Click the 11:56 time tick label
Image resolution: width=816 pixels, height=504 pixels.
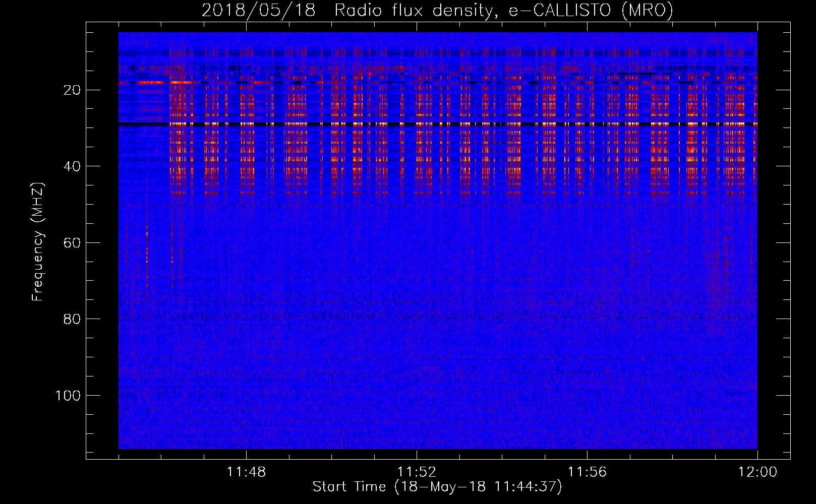[587, 472]
